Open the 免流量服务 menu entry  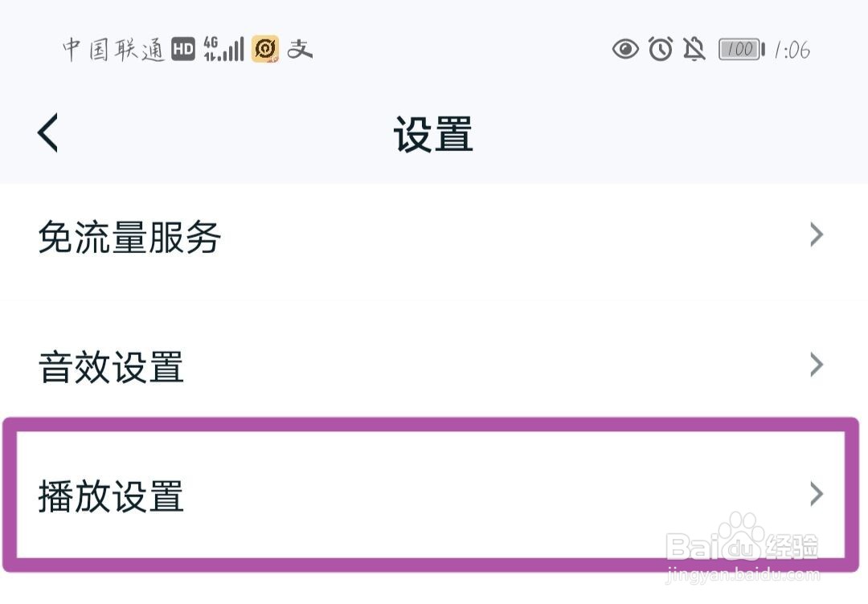(x=129, y=238)
